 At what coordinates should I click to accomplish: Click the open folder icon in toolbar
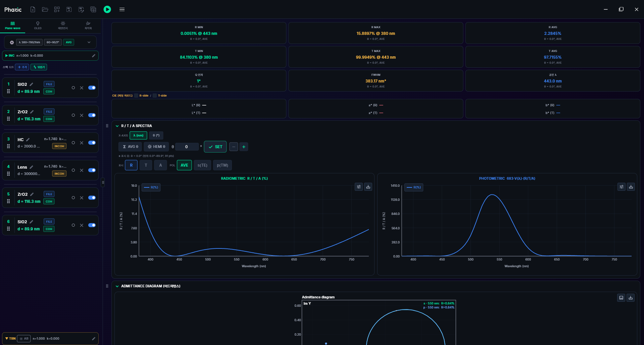pyautogui.click(x=45, y=9)
